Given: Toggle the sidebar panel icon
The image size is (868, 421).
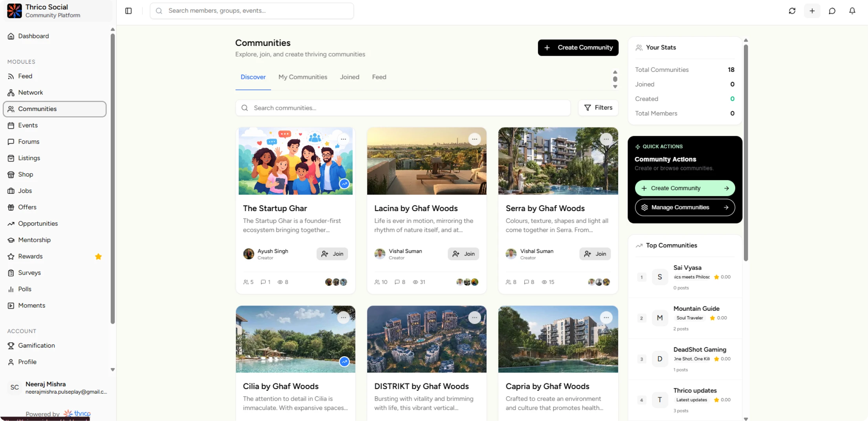Looking at the screenshot, I should tap(128, 11).
